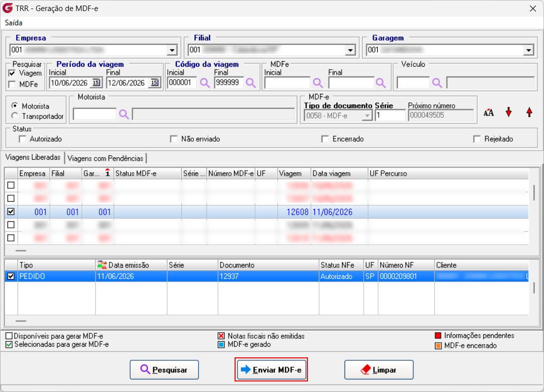Toggle MDFe search checkbox
Viewport: 544px width, 392px height.
coord(12,84)
